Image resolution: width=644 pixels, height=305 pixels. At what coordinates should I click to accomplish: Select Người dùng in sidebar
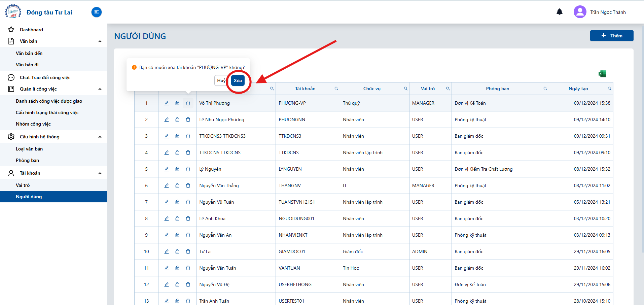pyautogui.click(x=54, y=197)
